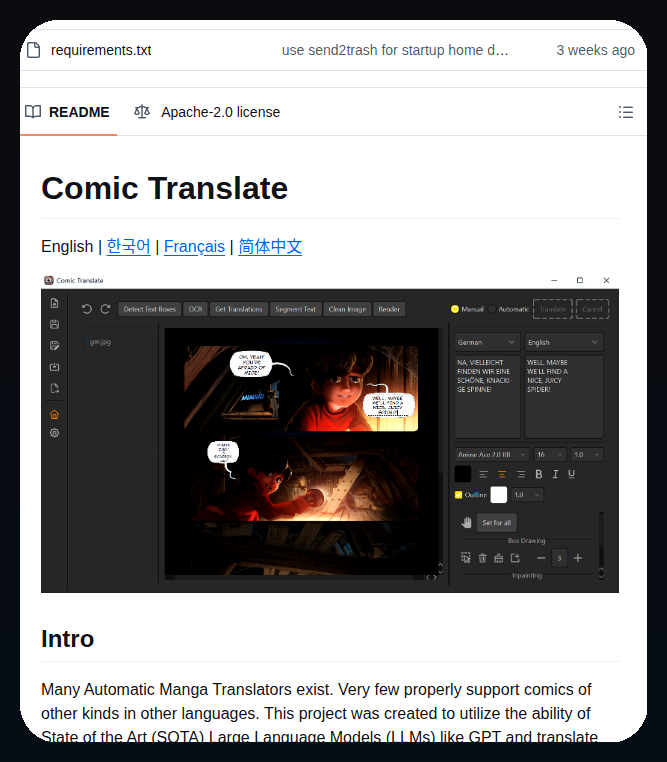The width and height of the screenshot is (667, 762).
Task: Select the box selection cursor icon
Action: pyautogui.click(x=465, y=558)
